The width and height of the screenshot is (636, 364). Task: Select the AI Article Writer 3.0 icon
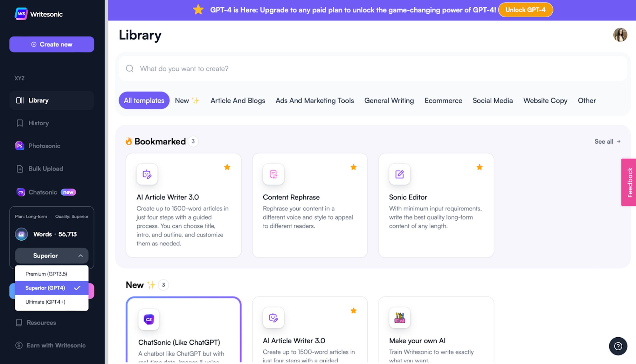(147, 174)
